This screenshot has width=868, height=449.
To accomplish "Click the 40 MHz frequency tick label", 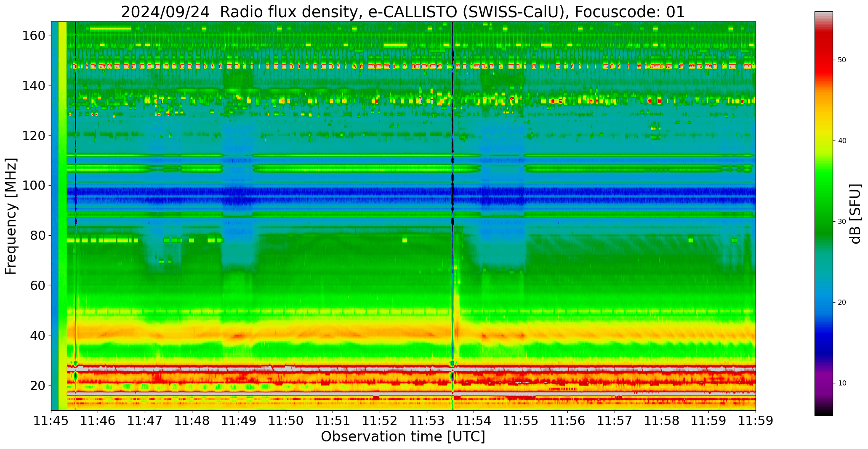I will [x=37, y=335].
